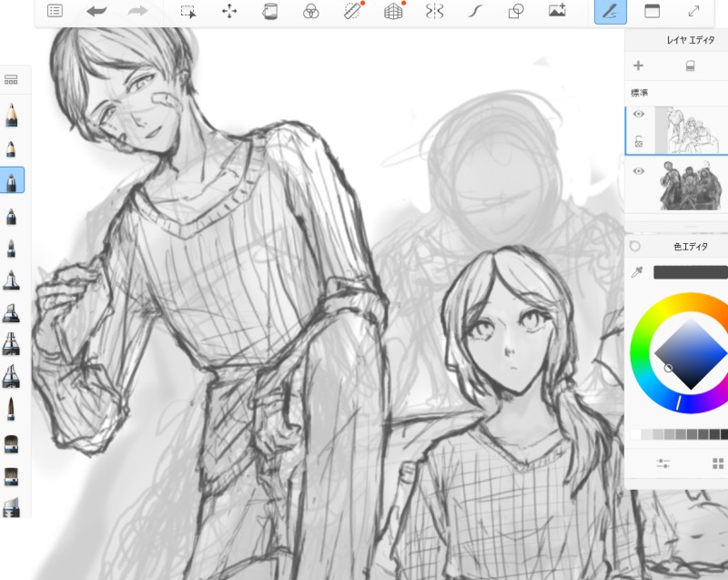Choose the fourth brush in the palette
Screen dimensions: 728x580
[x=11, y=217]
